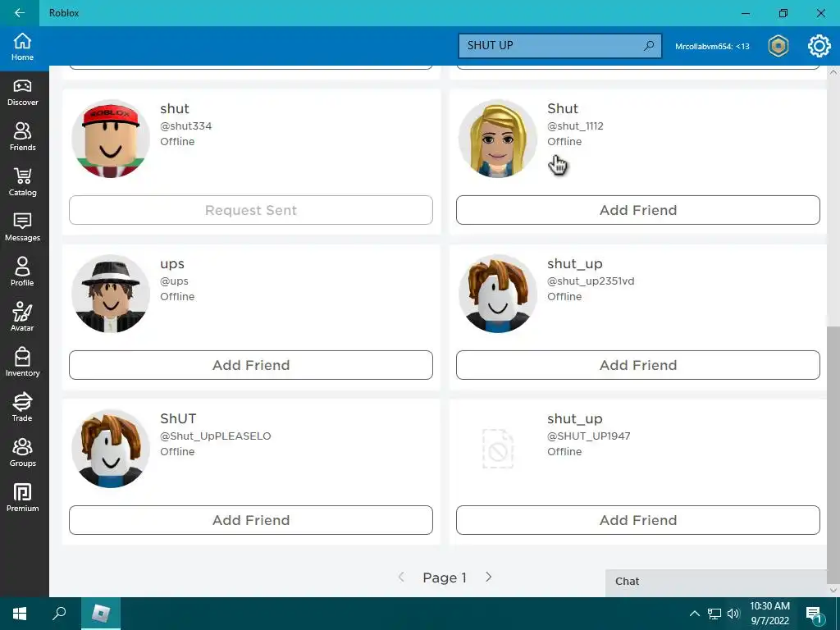Click the Request Sent button for shut334

click(x=251, y=210)
